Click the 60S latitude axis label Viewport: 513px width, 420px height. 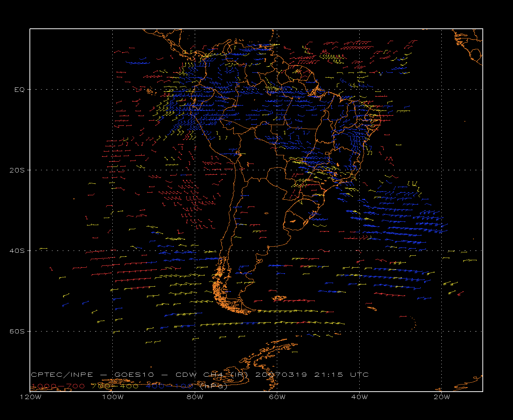(x=17, y=332)
